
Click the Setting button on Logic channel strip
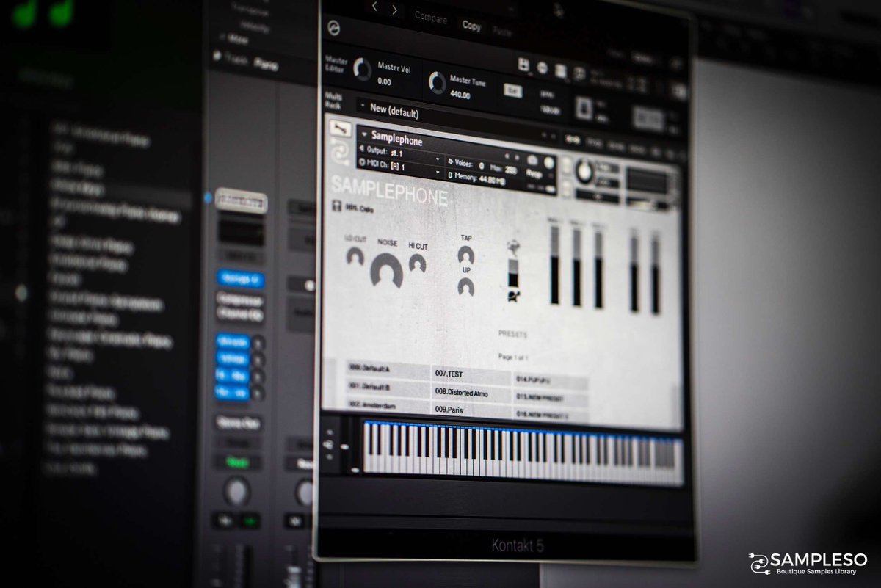(241, 201)
